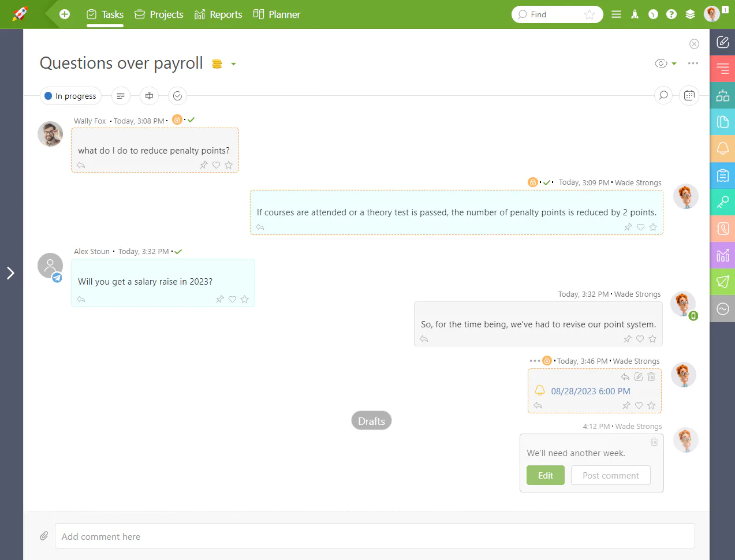Open the orange bell notifications icon

[722, 148]
